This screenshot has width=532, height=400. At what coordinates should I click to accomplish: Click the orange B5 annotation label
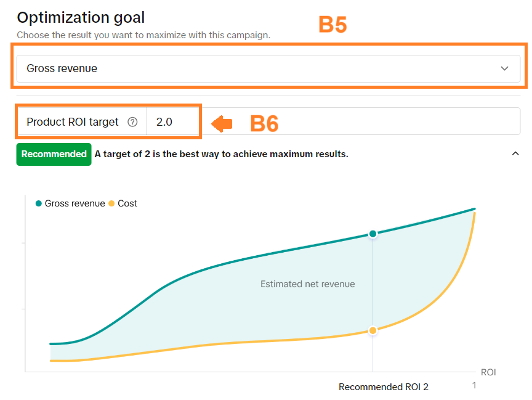[332, 25]
